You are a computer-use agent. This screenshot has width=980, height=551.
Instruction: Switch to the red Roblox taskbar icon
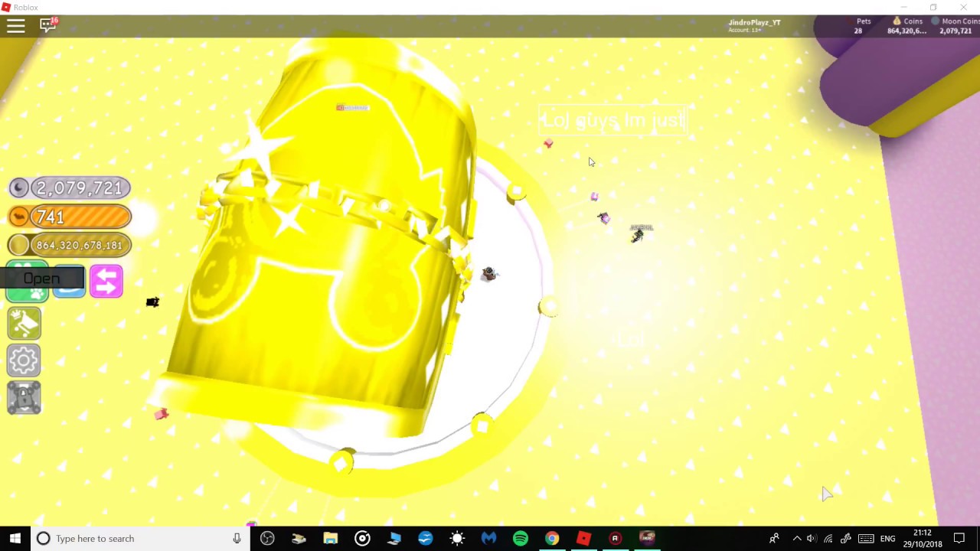pos(583,538)
